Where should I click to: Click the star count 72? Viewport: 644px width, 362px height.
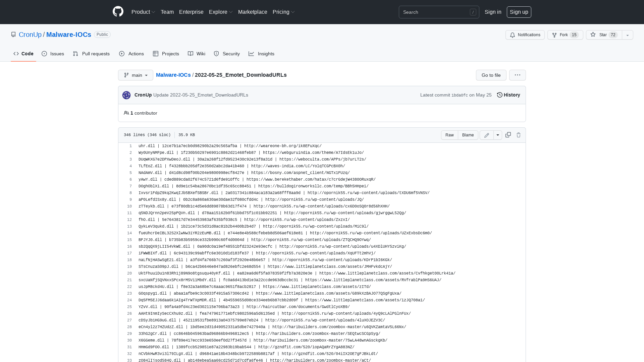[613, 35]
